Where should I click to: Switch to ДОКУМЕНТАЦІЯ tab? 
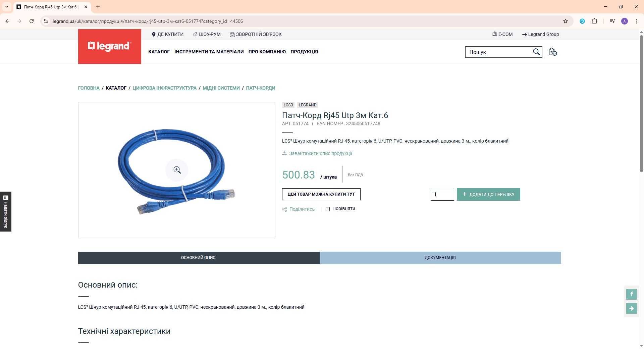[440, 258]
